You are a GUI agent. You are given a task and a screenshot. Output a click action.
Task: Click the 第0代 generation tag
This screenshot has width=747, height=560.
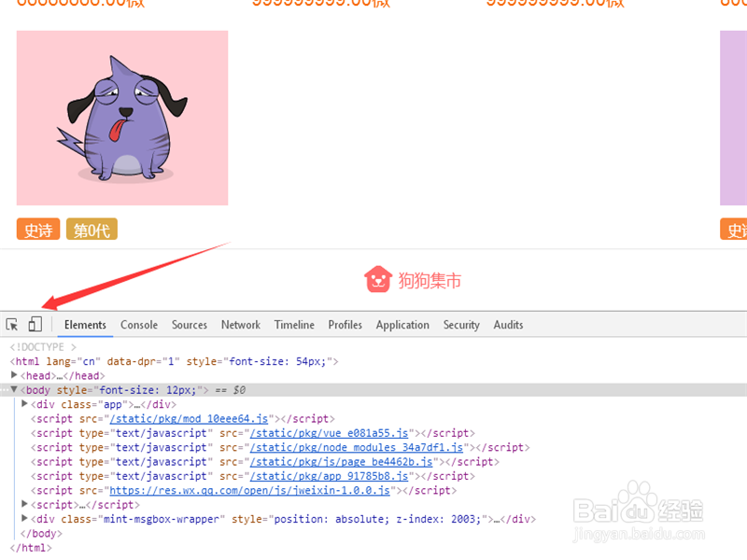click(92, 230)
